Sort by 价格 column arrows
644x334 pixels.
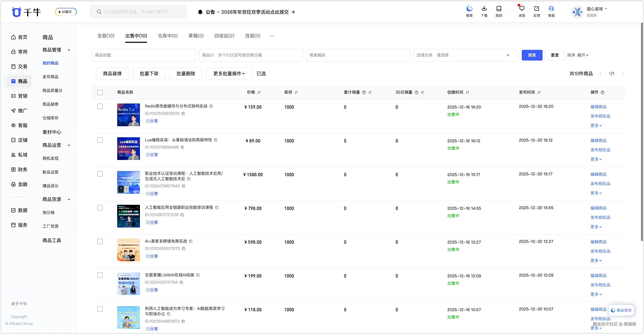coord(259,92)
